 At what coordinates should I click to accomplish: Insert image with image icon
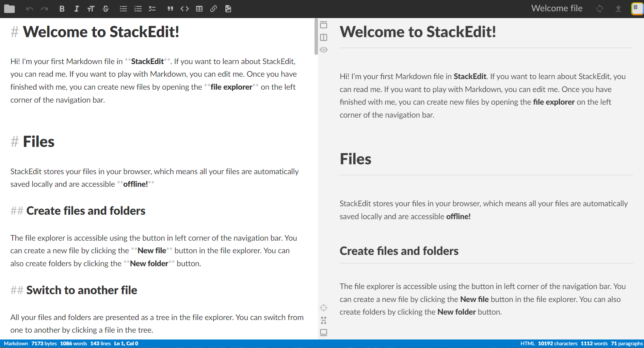pos(228,9)
